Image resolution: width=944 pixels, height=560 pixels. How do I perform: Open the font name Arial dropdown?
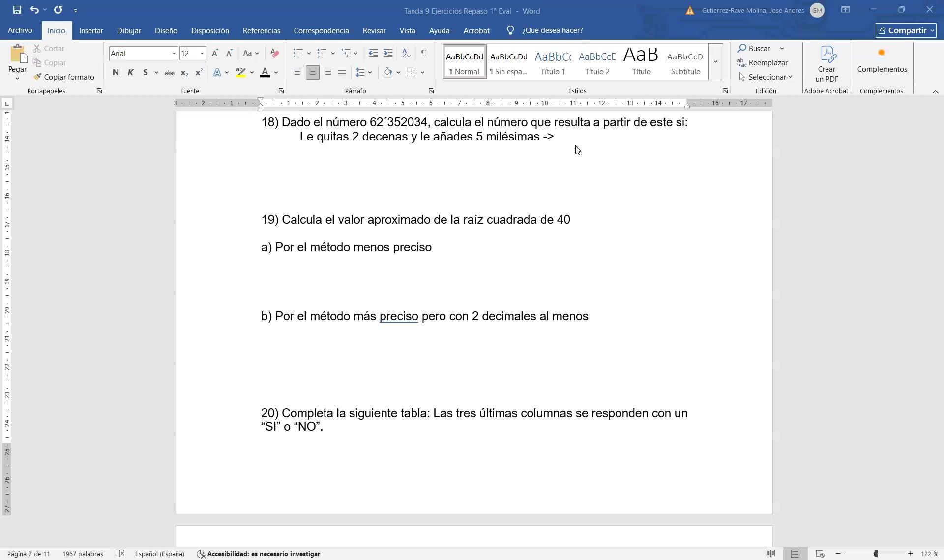[x=174, y=53]
